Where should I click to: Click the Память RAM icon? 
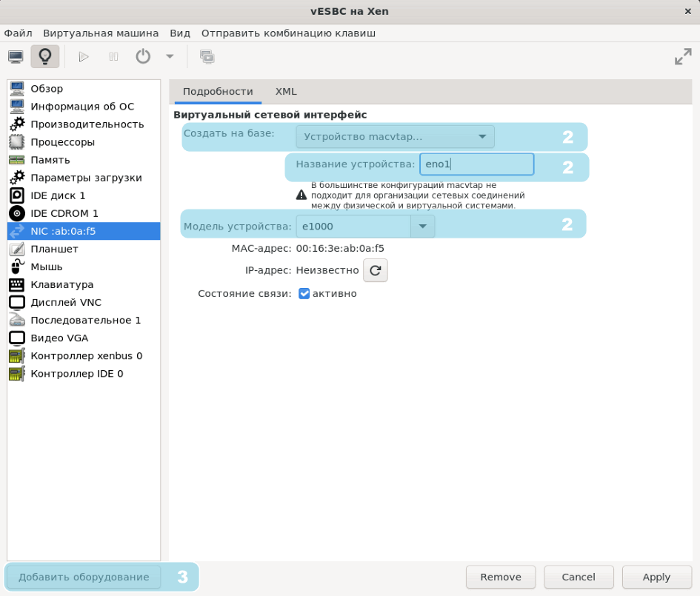pos(17,160)
